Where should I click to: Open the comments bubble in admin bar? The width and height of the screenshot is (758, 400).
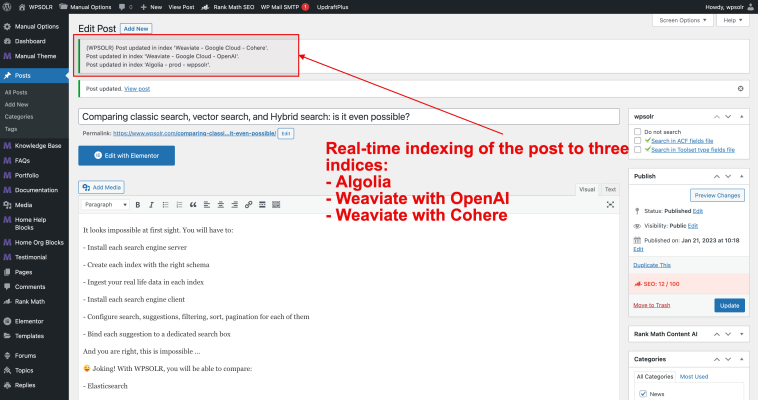click(x=122, y=7)
